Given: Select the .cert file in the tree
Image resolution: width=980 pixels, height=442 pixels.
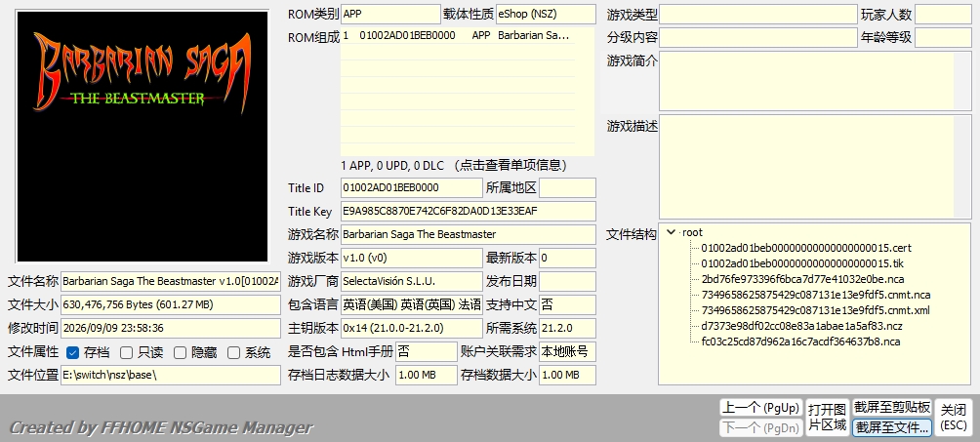Looking at the screenshot, I should [x=806, y=248].
